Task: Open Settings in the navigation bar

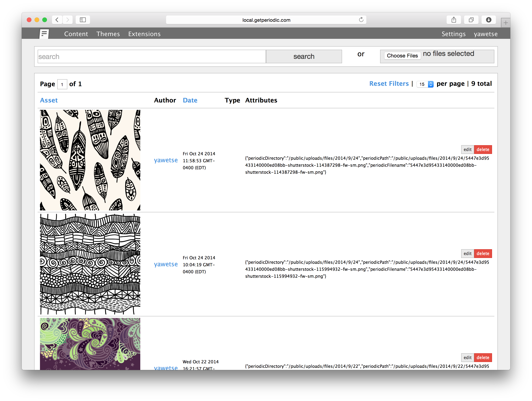Action: coord(453,34)
